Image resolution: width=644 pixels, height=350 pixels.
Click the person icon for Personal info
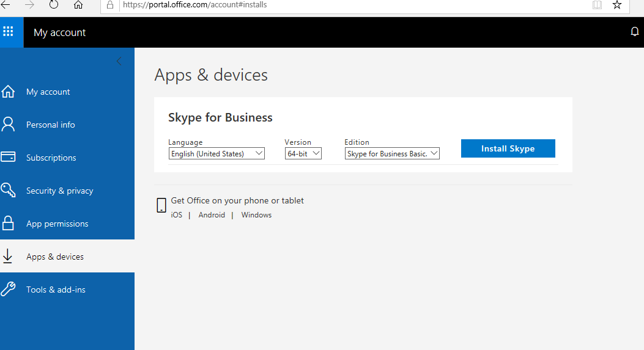click(x=8, y=125)
